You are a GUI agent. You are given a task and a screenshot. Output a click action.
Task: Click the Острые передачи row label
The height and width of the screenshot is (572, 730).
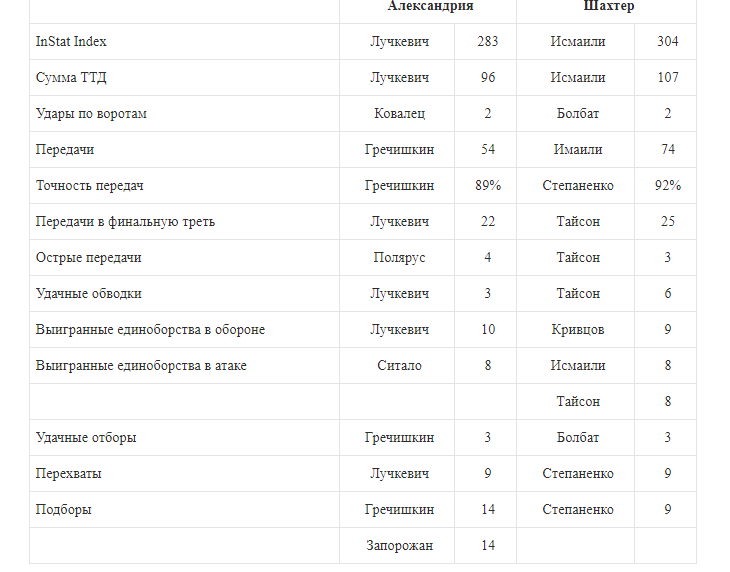coord(89,258)
